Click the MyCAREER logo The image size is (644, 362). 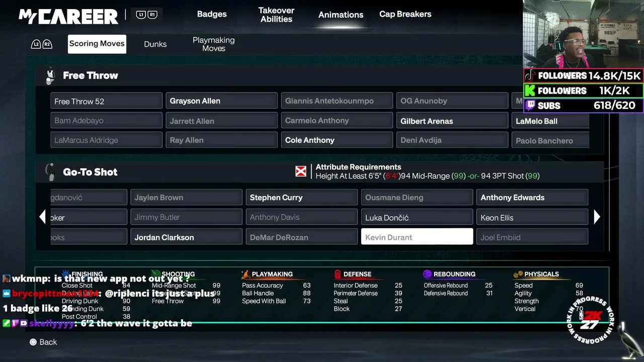tap(68, 16)
